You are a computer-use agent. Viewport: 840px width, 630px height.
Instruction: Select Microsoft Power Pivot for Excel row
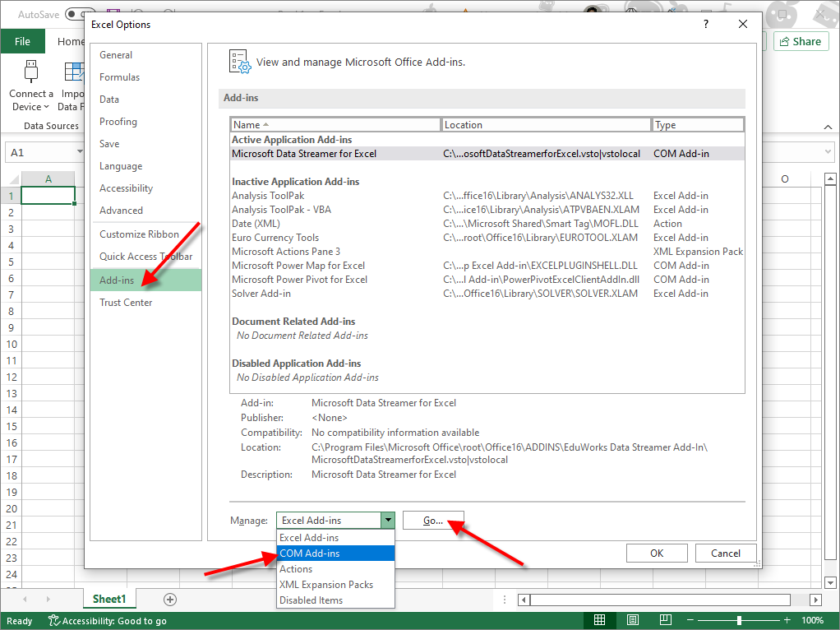pyautogui.click(x=487, y=280)
